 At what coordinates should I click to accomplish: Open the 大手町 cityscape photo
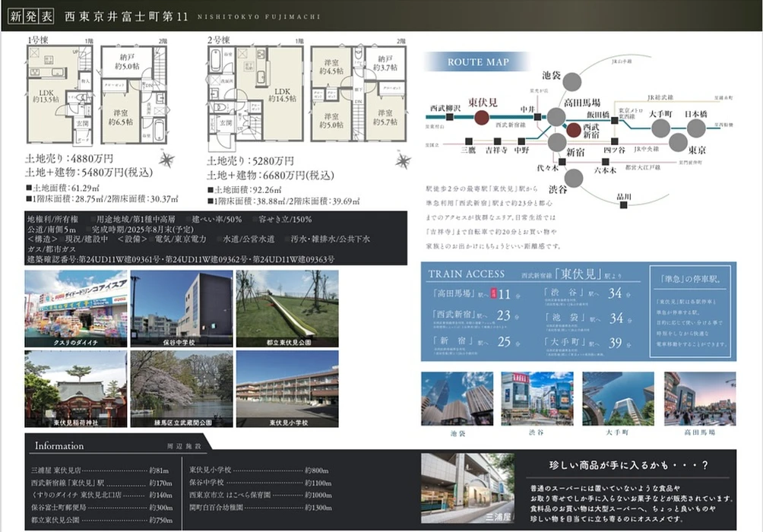click(x=618, y=399)
